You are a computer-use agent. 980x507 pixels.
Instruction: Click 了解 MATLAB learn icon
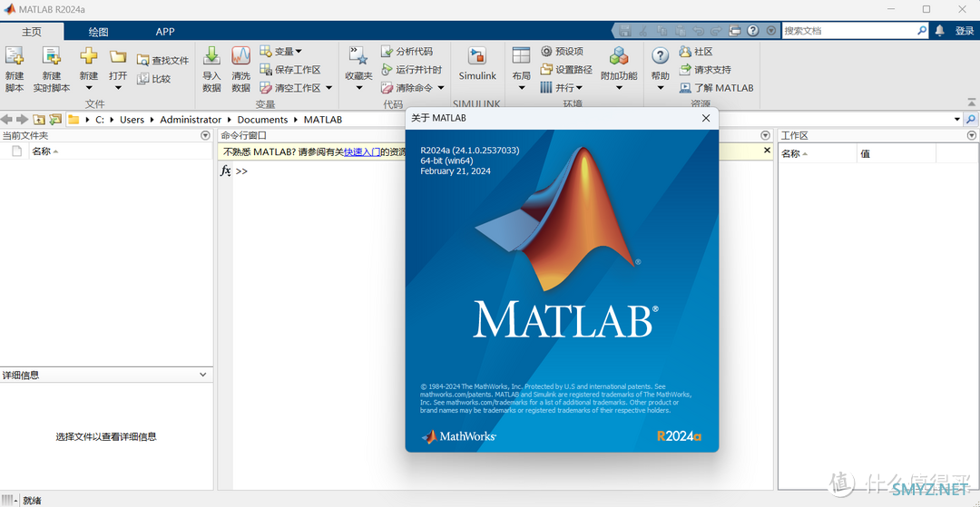(686, 88)
